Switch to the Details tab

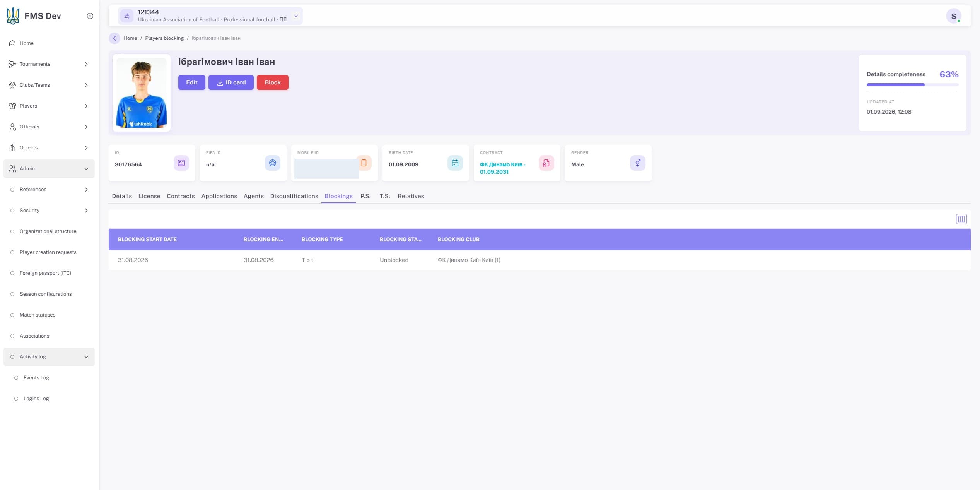(x=122, y=196)
